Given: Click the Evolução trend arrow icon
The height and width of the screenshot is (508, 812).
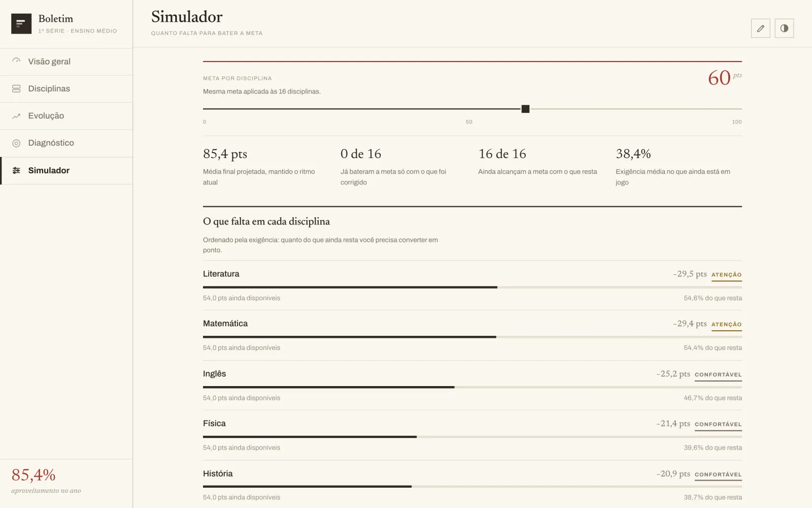Looking at the screenshot, I should (16, 116).
